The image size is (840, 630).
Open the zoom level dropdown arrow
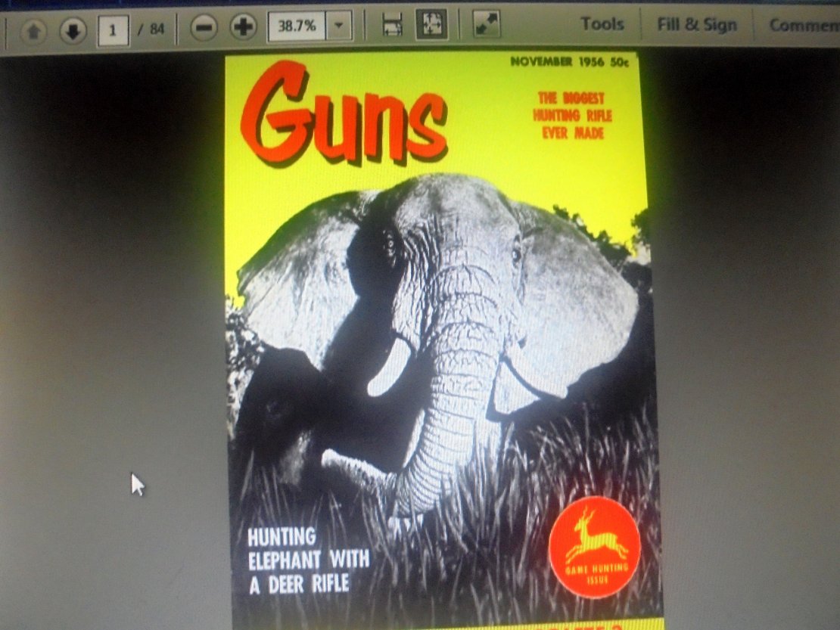tap(338, 25)
